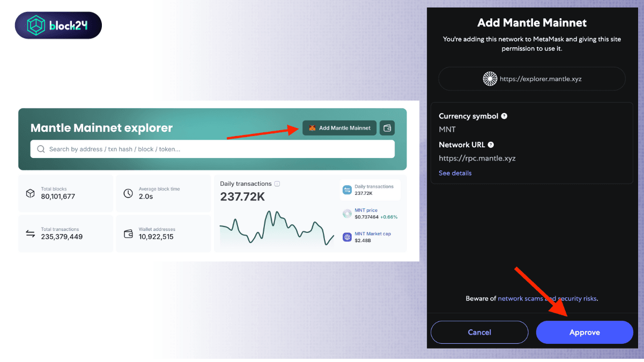
Task: Click the Add Mantle Mainnet button label
Action: 345,128
